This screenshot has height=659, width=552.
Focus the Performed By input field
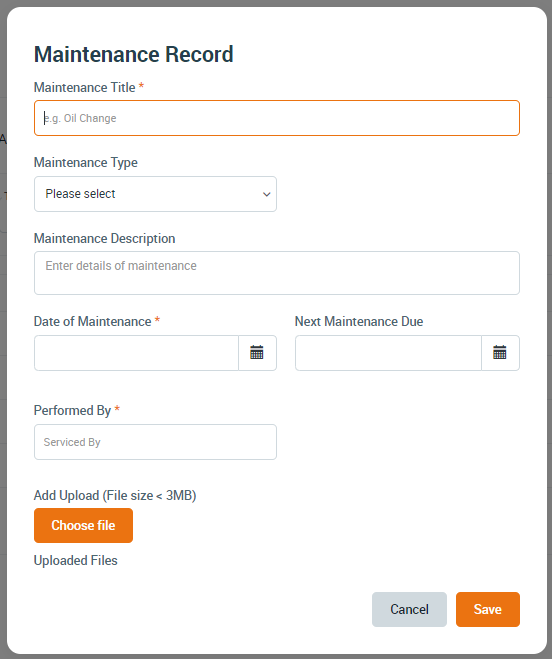[x=155, y=442]
